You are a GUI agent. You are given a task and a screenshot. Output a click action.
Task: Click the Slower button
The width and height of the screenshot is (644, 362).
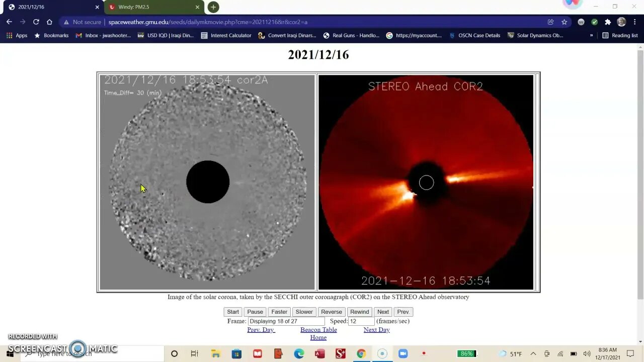point(304,312)
